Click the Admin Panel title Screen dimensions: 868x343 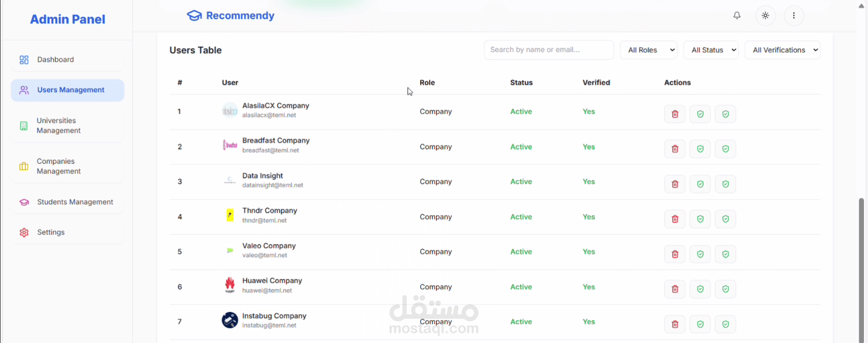click(x=67, y=19)
